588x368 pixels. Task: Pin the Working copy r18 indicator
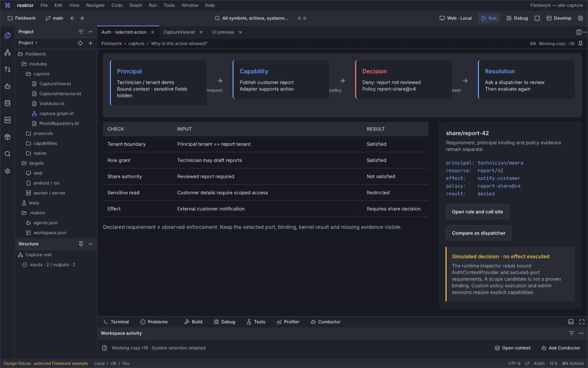pyautogui.click(x=580, y=43)
